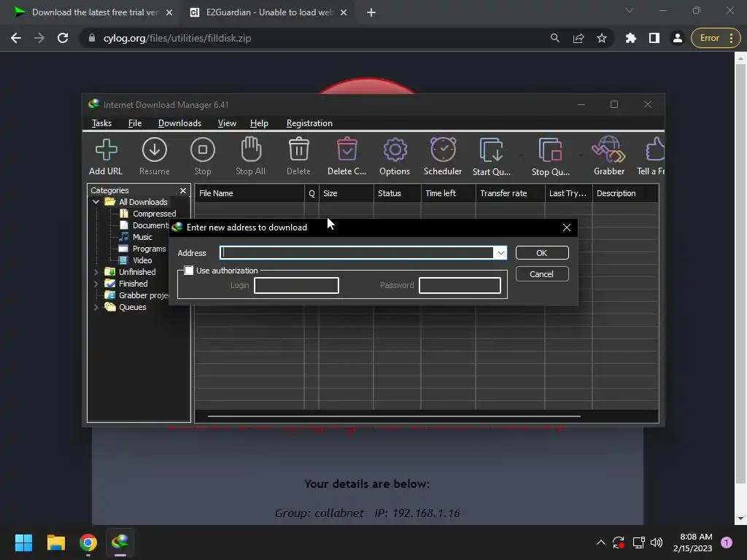747x560 pixels.
Task: Show hidden system tray icons
Action: [x=601, y=542]
